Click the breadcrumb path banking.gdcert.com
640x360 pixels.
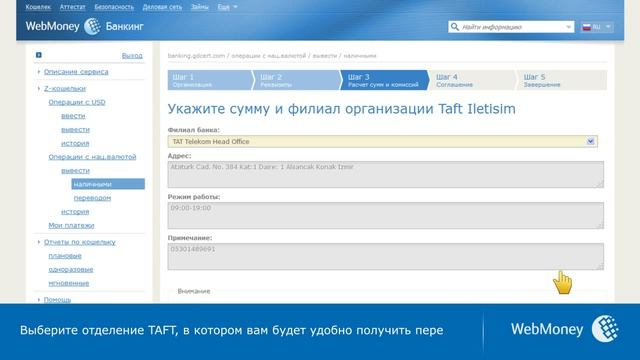pos(196,56)
